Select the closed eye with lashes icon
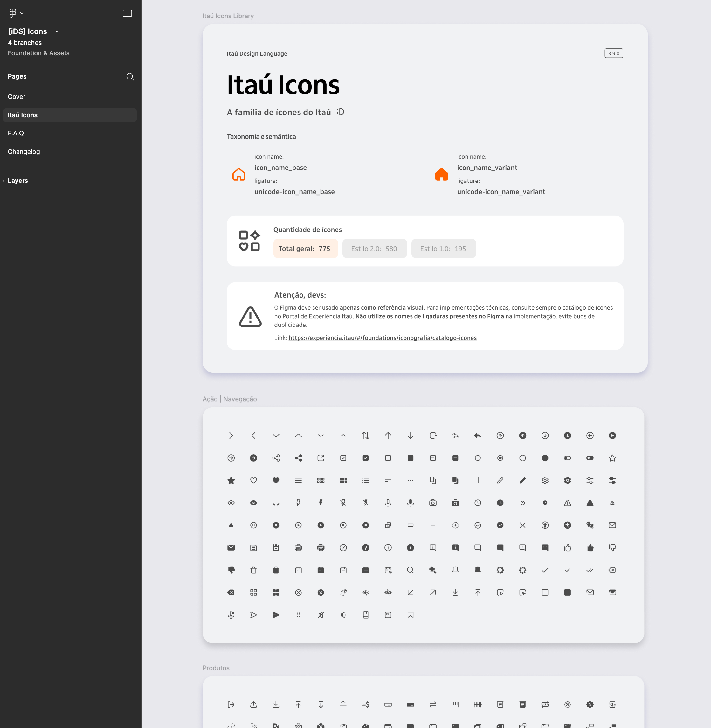This screenshot has height=728, width=711. pos(276,504)
